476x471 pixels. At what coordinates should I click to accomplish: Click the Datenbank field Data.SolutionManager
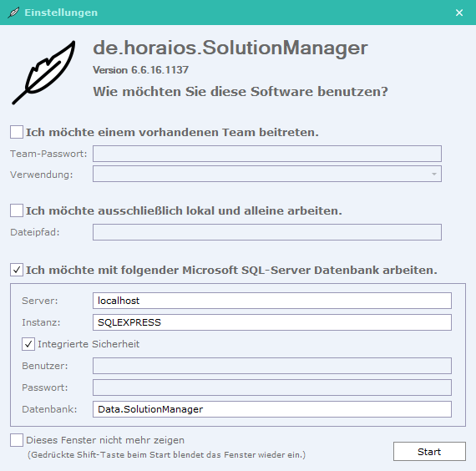(x=272, y=409)
